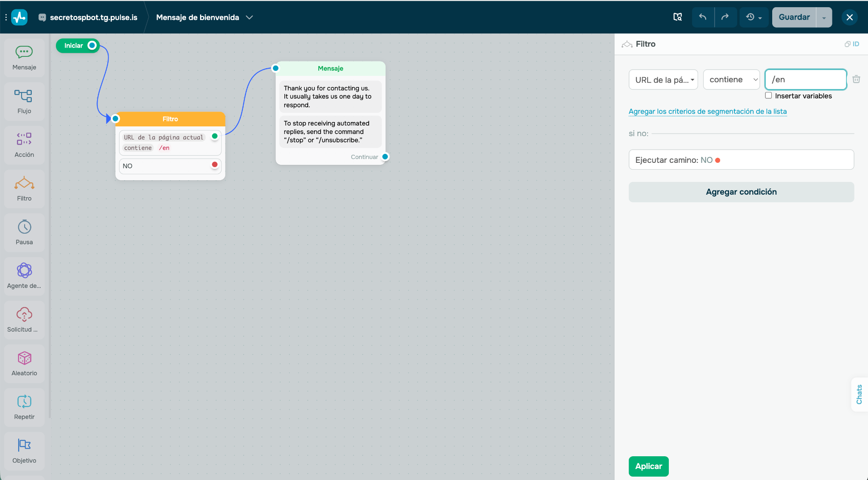The height and width of the screenshot is (480, 868).
Task: Select the Mensaje block in sidebar
Action: click(24, 58)
